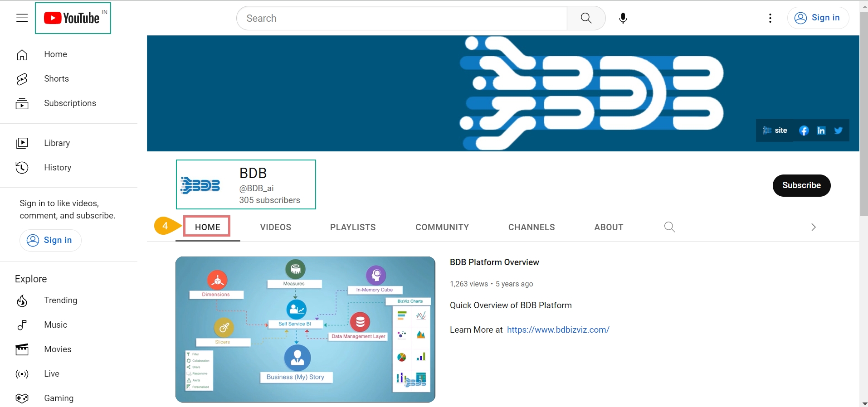Click the sidebar Sign in button
This screenshot has width=868, height=407.
(50, 240)
